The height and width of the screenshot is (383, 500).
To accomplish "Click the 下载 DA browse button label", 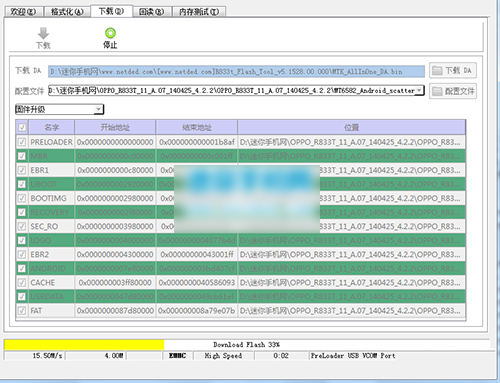I will pyautogui.click(x=458, y=71).
